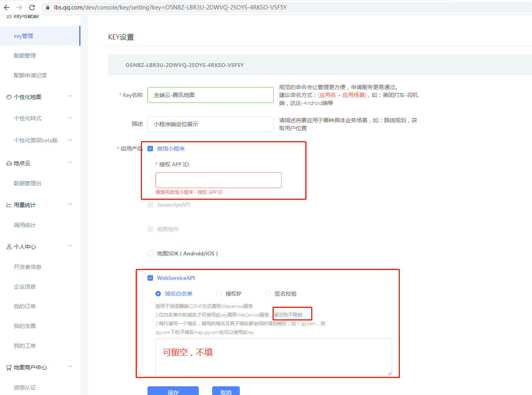Screen dimensions: 532x395
Task: Reload the page with refresh icon
Action: (32, 7)
